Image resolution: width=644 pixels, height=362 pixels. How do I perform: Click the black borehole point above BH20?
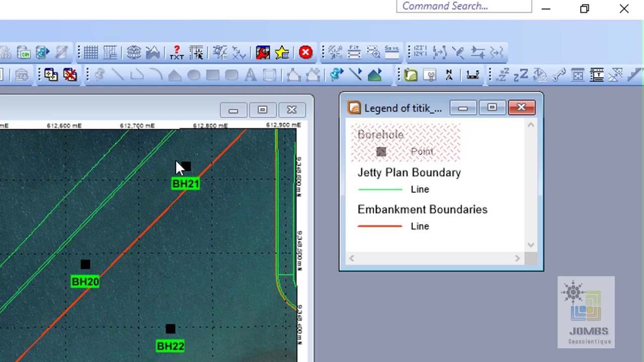coord(85,264)
